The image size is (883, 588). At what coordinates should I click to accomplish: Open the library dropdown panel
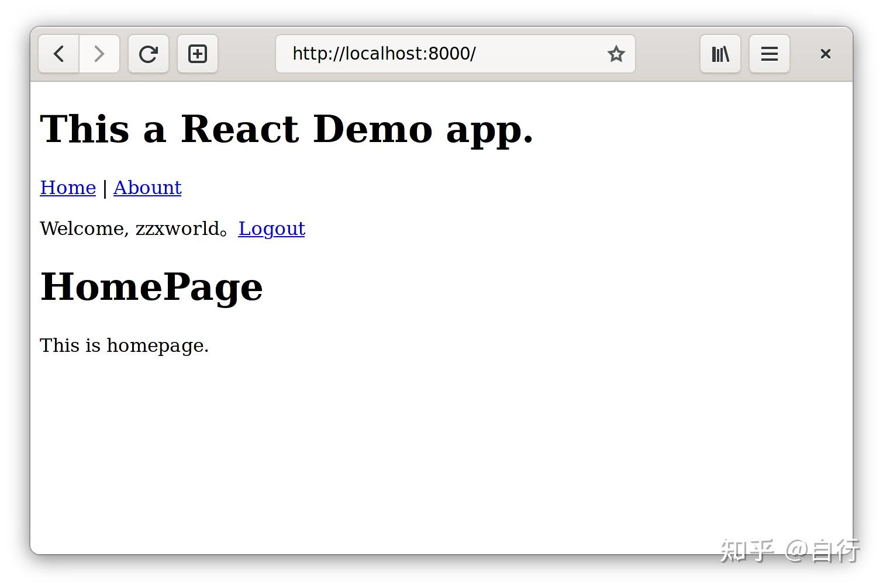720,54
